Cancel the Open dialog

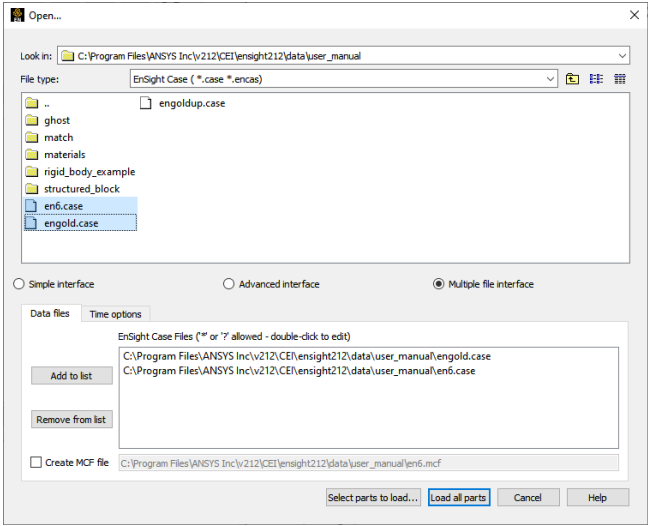pos(528,497)
